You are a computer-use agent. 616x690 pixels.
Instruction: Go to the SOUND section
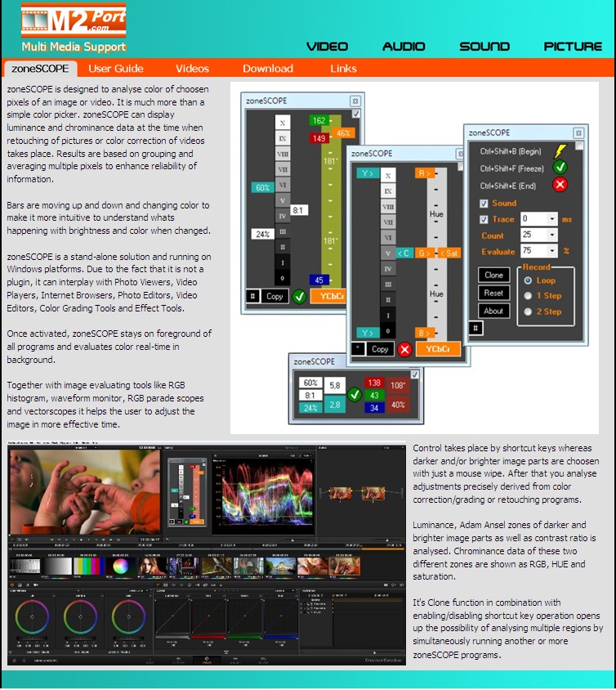click(484, 47)
